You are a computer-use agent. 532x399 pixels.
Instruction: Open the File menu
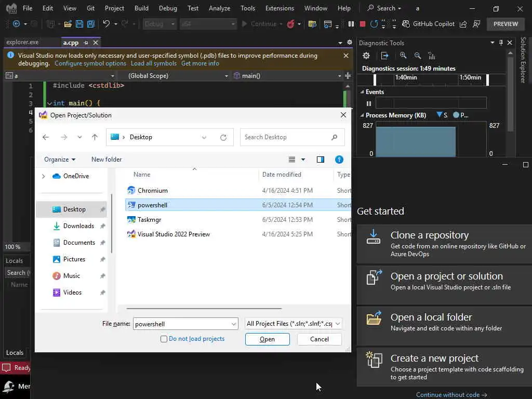click(x=28, y=8)
